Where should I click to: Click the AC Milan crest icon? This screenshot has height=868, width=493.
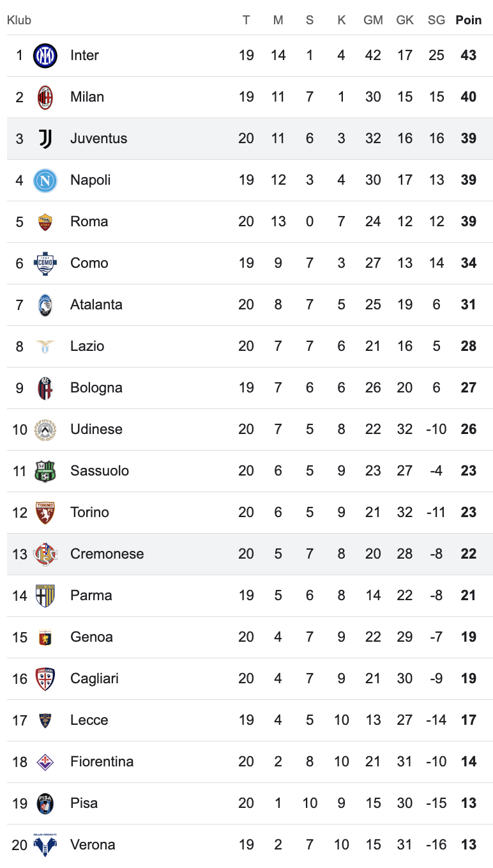pos(45,97)
